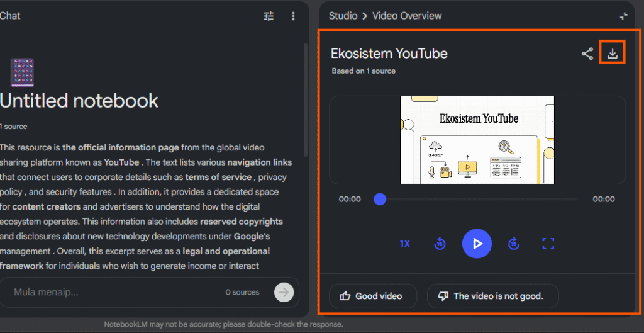Click the video seek slider handle
The image size is (644, 333).
(380, 200)
